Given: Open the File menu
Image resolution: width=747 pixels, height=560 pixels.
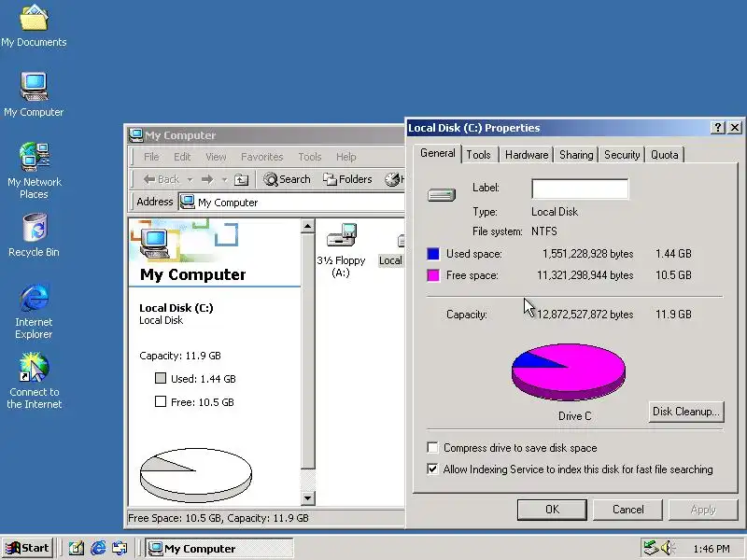Looking at the screenshot, I should (151, 157).
